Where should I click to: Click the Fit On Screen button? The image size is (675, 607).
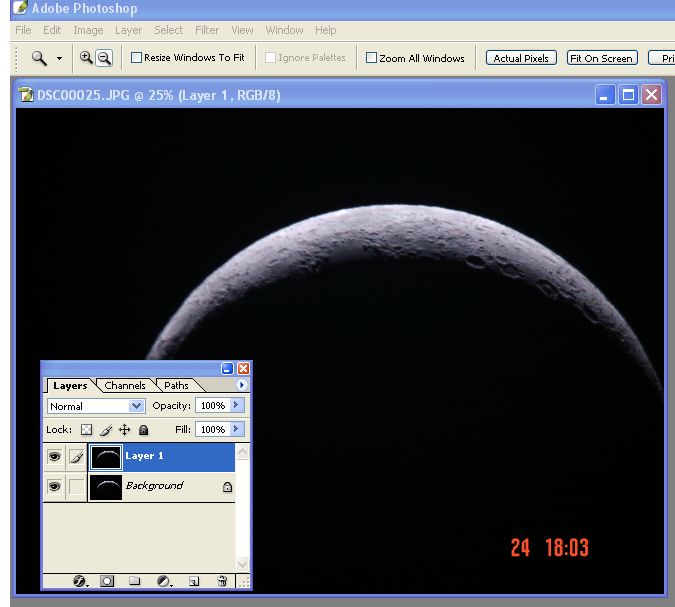pos(602,58)
